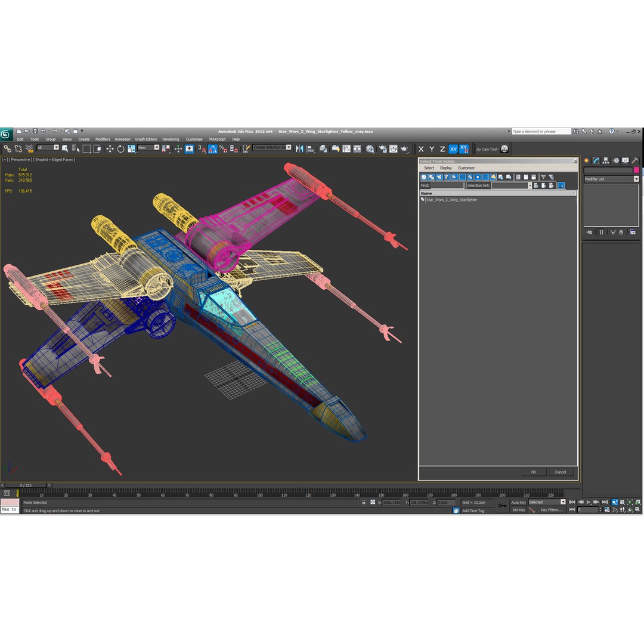Open the Rendering menu
The height and width of the screenshot is (644, 644).
(x=171, y=139)
